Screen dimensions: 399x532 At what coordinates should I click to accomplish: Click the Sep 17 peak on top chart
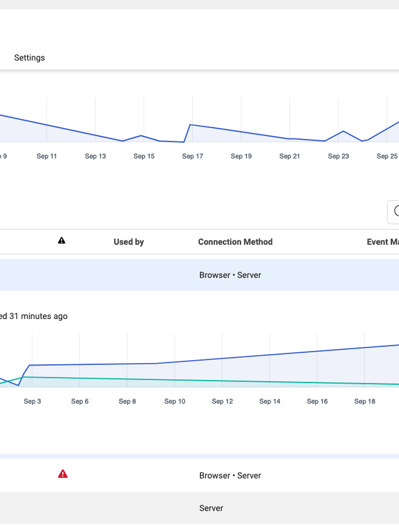coord(190,125)
